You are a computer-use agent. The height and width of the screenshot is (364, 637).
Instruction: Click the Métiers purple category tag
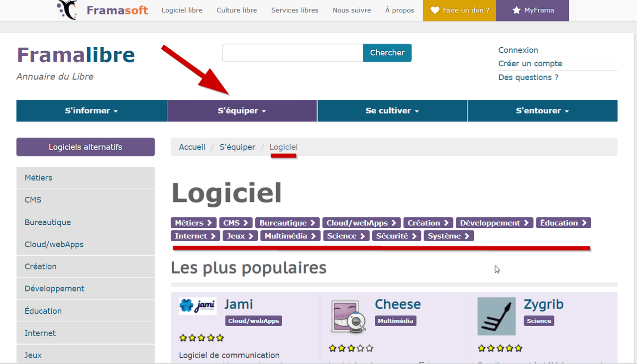(x=194, y=223)
